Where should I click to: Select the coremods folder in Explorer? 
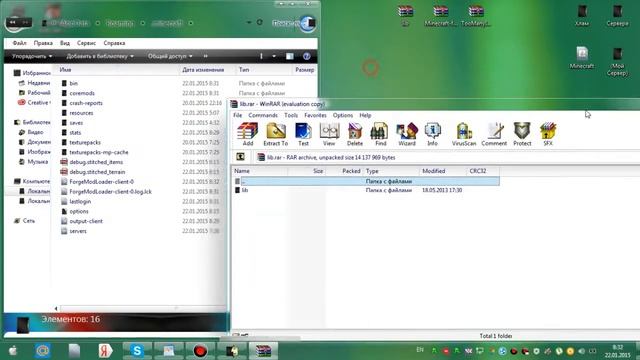click(82, 93)
